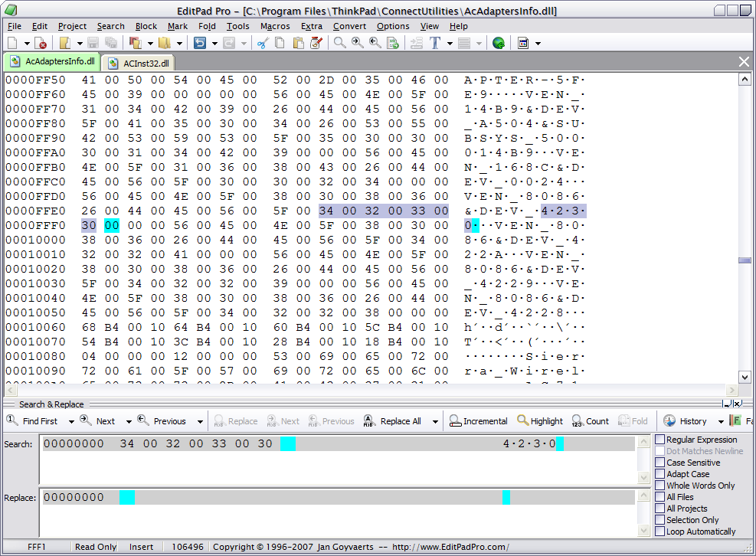The height and width of the screenshot is (556, 756).
Task: Click the green globe web icon
Action: point(499,44)
